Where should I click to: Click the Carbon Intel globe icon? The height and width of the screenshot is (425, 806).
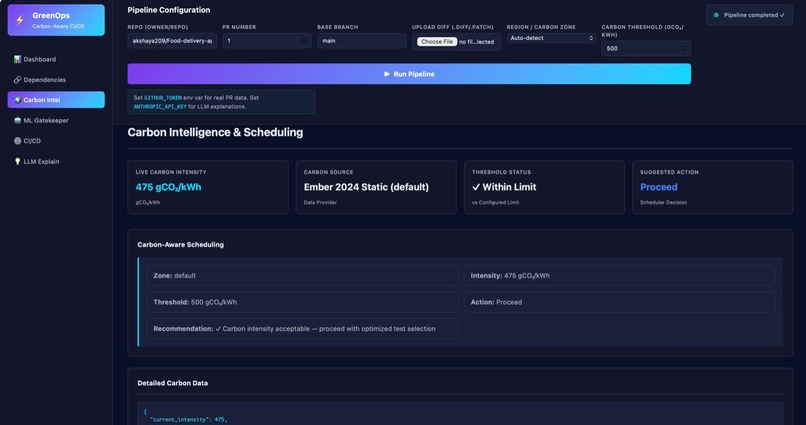(x=17, y=100)
